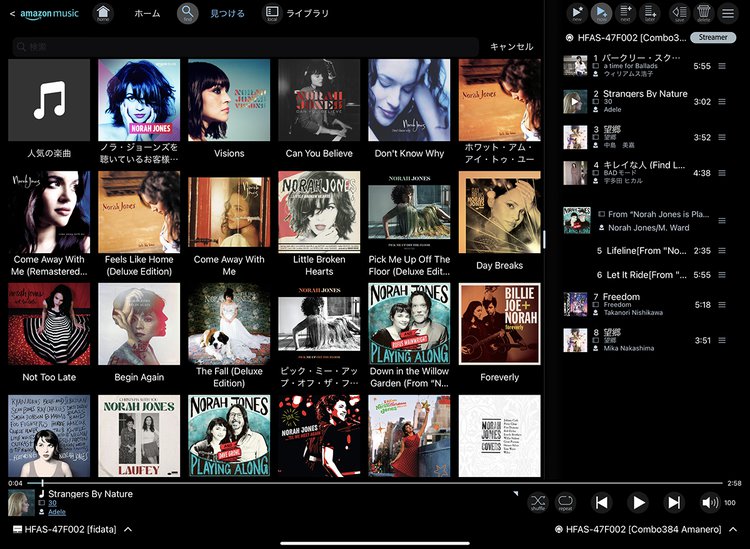Mute the volume speaker icon

709,502
